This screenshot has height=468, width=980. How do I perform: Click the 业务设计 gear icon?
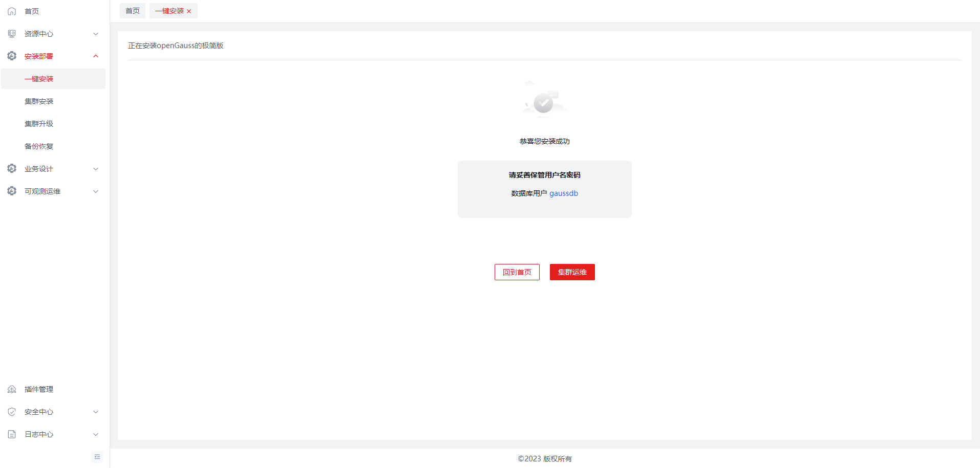pos(12,168)
